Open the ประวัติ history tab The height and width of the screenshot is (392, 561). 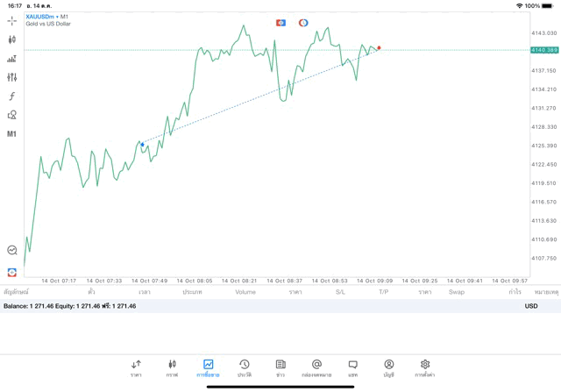click(x=245, y=367)
